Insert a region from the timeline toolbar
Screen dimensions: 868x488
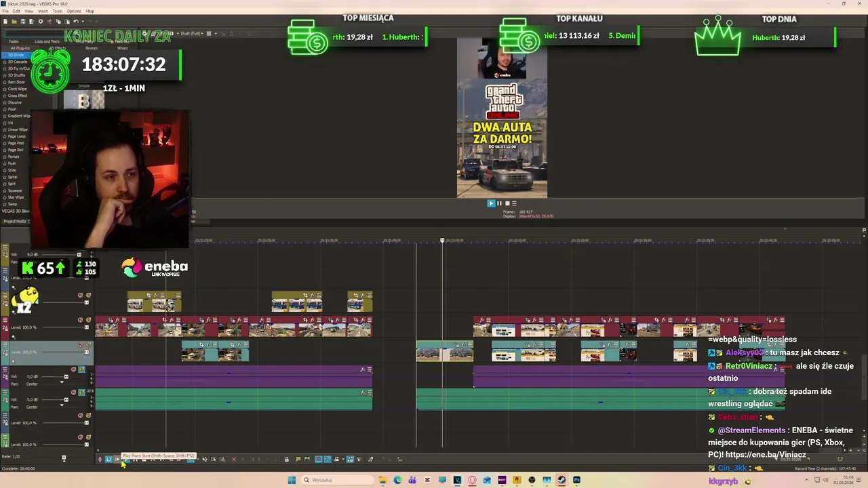click(x=307, y=460)
